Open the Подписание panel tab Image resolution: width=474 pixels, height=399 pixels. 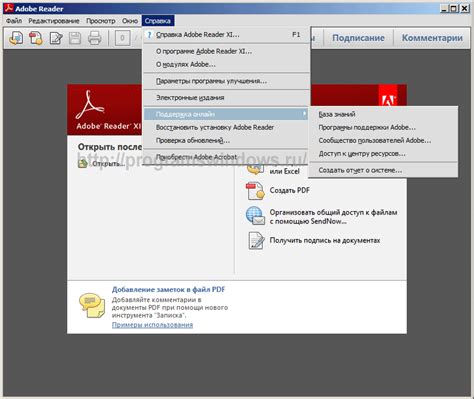click(x=358, y=38)
